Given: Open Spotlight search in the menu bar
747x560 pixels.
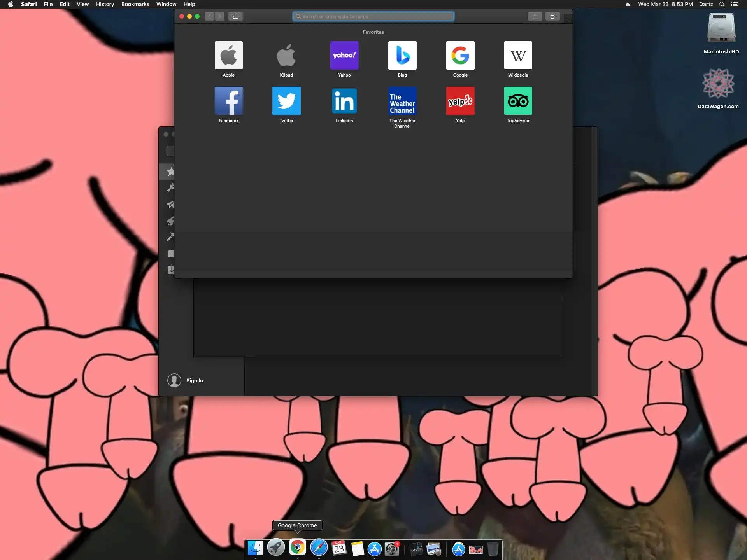Looking at the screenshot, I should pos(722,4).
